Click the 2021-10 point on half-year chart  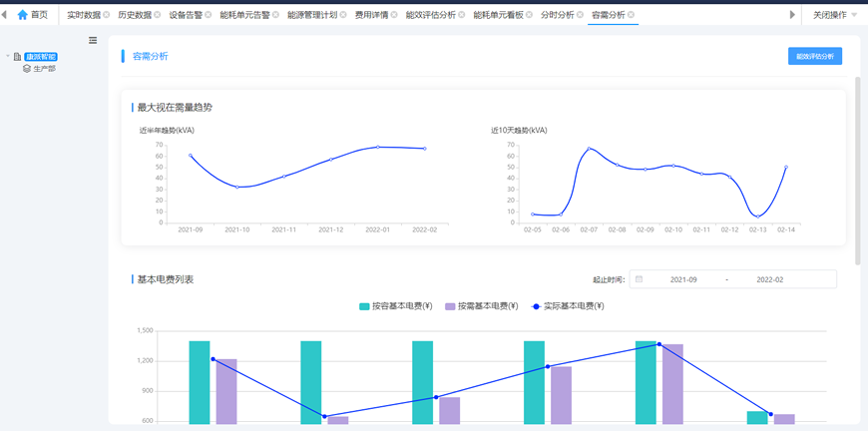[x=236, y=187]
